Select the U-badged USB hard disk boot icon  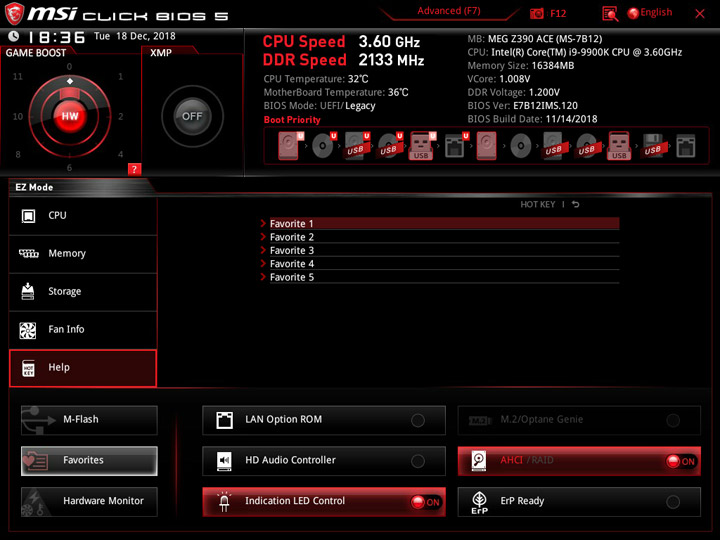357,146
